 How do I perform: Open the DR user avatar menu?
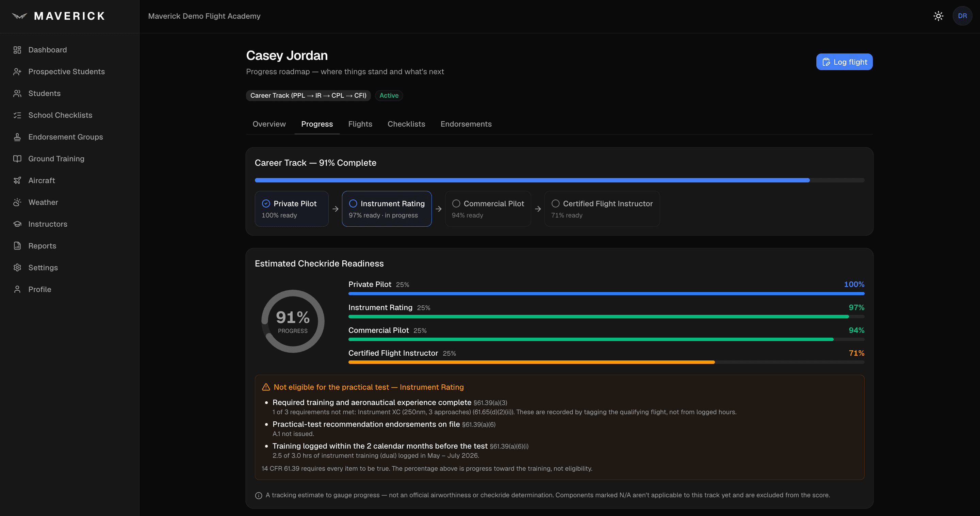pyautogui.click(x=962, y=16)
